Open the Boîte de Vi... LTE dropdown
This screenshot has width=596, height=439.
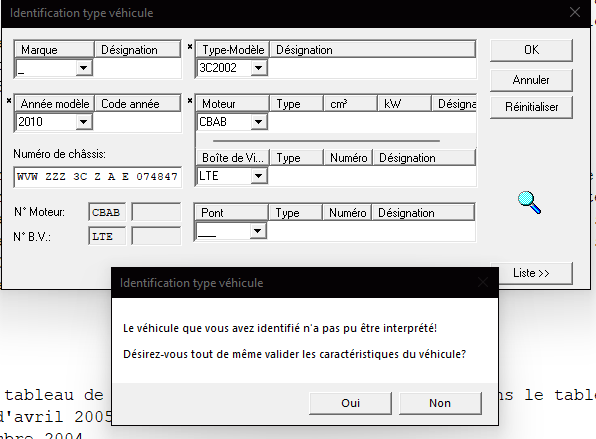[258, 176]
